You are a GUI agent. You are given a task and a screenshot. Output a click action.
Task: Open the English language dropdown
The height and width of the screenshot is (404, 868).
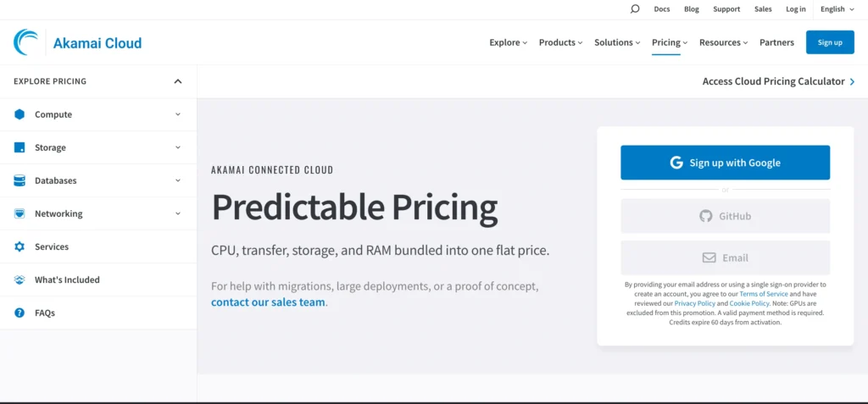(837, 9)
